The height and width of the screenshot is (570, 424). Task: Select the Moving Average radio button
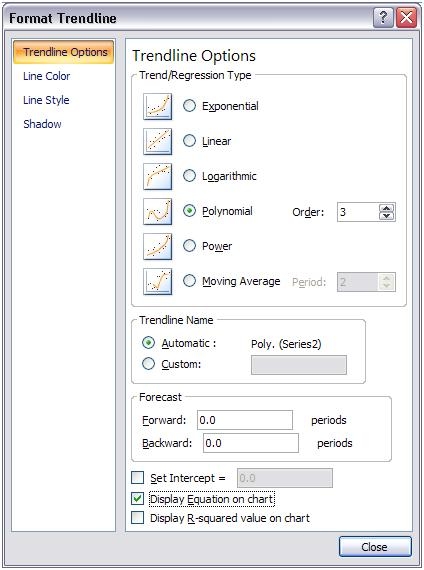coord(189,280)
